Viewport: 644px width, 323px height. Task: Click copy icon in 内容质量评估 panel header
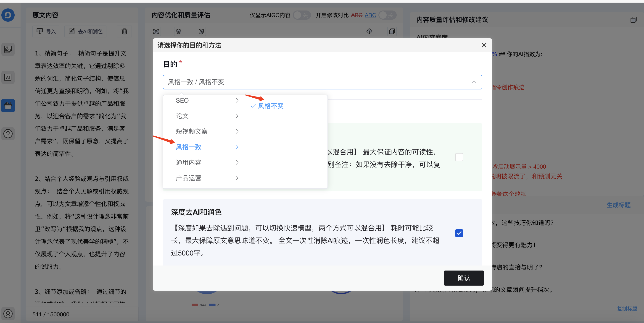tap(633, 19)
